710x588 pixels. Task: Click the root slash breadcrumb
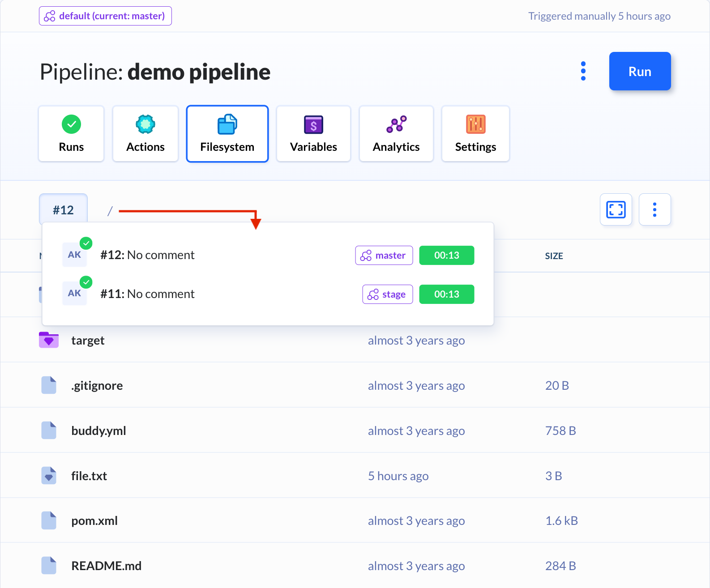point(110,211)
